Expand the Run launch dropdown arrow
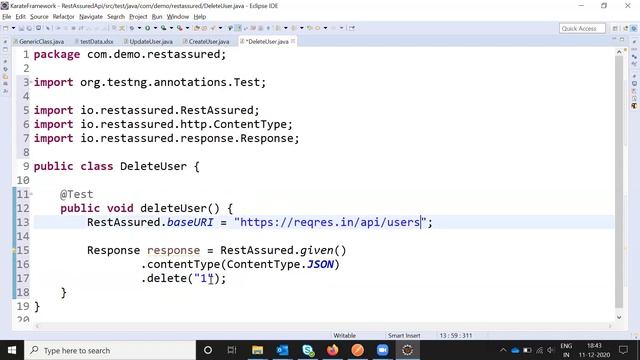640x360 pixels. click(x=155, y=28)
